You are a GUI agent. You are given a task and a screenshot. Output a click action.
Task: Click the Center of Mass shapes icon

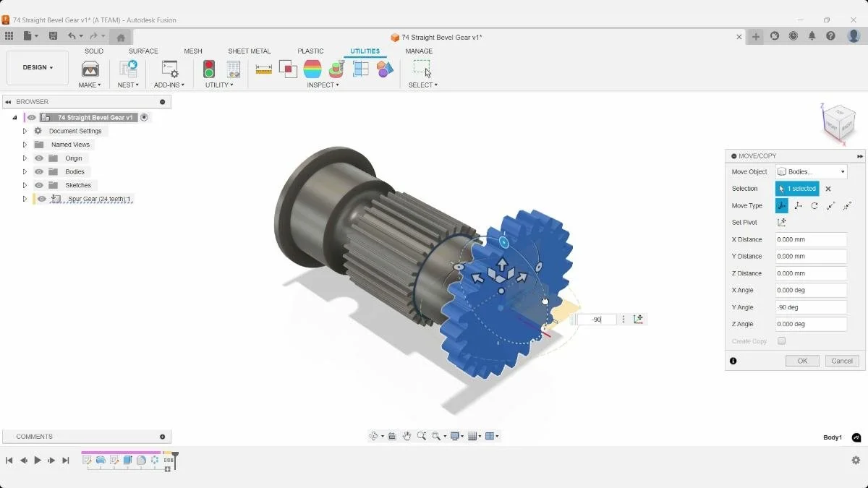pyautogui.click(x=385, y=69)
